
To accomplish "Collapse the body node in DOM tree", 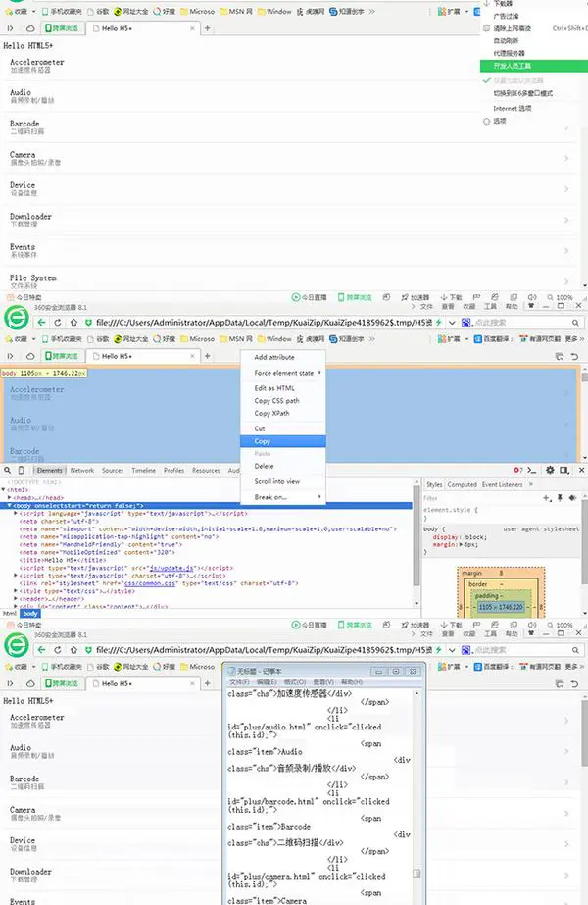I will [x=9, y=506].
